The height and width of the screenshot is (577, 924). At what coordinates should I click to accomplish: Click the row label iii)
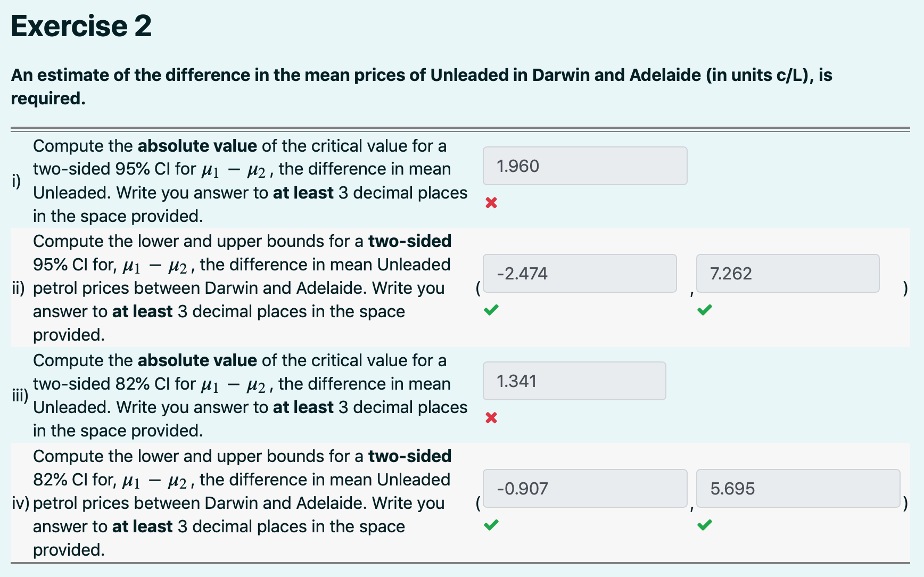(19, 396)
